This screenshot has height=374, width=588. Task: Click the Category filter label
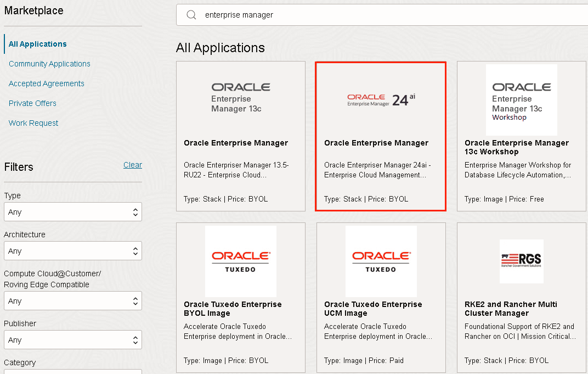(x=20, y=362)
